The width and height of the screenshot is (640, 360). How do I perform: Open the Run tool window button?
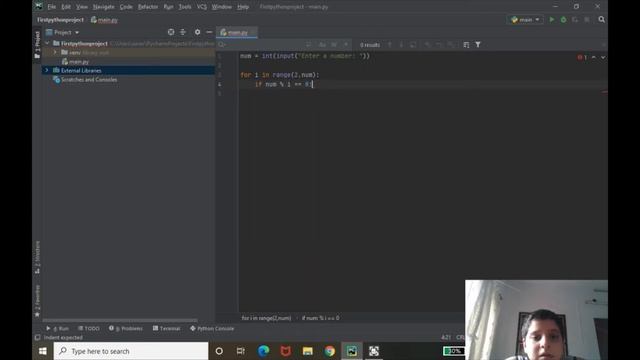point(58,328)
